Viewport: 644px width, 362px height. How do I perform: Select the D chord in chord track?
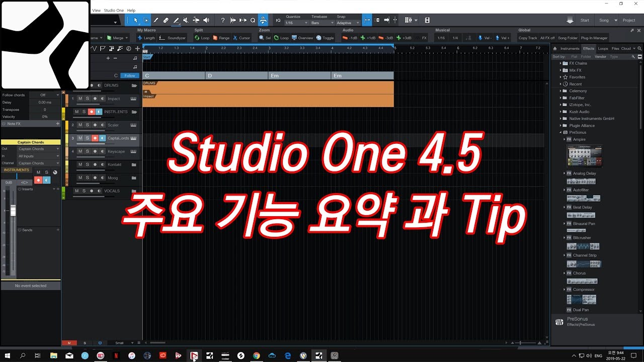(236, 75)
